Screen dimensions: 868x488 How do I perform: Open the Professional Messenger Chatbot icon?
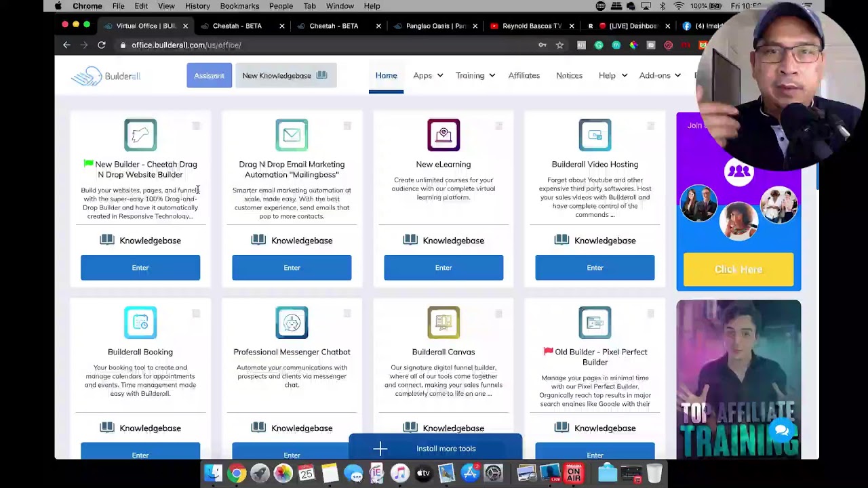(x=292, y=323)
